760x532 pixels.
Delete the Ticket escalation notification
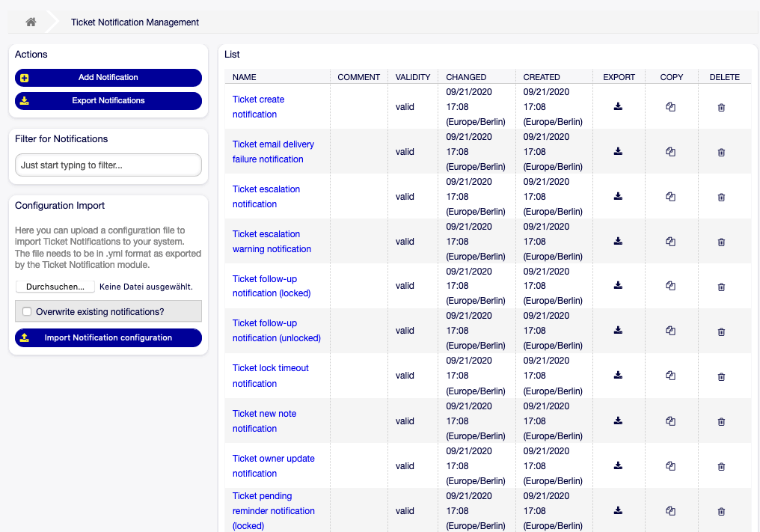[721, 198]
